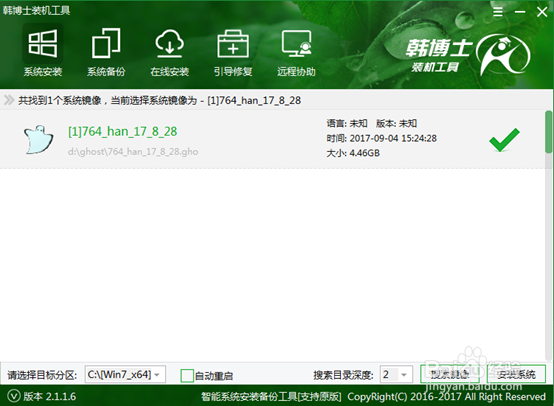Click the 版本: 未知 edition text
The image size is (554, 406).
pos(396,123)
